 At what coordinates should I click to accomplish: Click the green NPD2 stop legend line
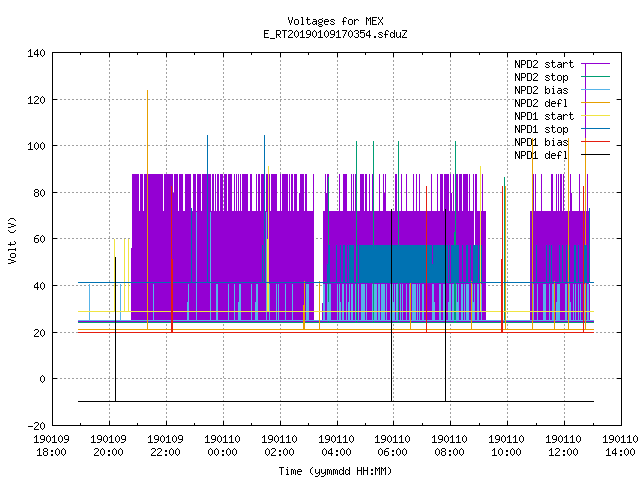(x=596, y=77)
